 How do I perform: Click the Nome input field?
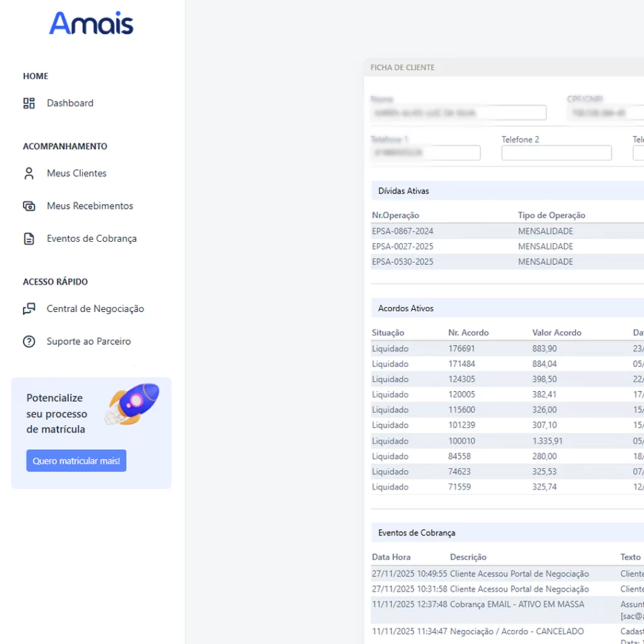(x=458, y=113)
